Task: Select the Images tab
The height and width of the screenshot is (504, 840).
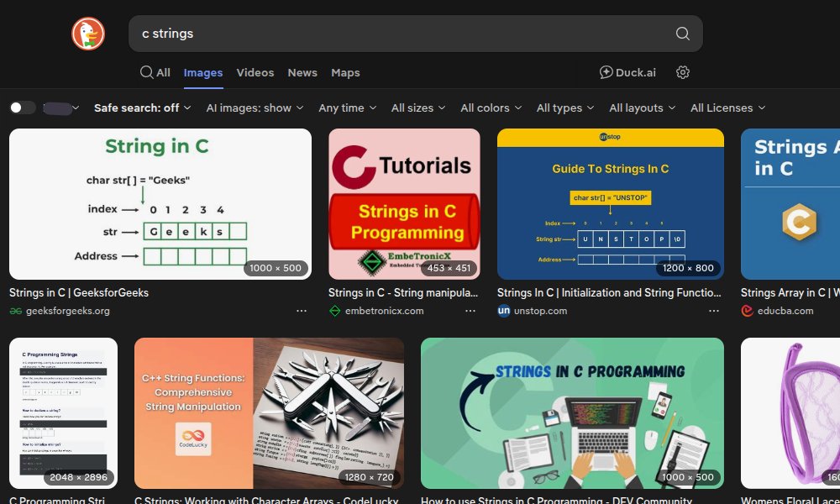Action: click(x=203, y=72)
